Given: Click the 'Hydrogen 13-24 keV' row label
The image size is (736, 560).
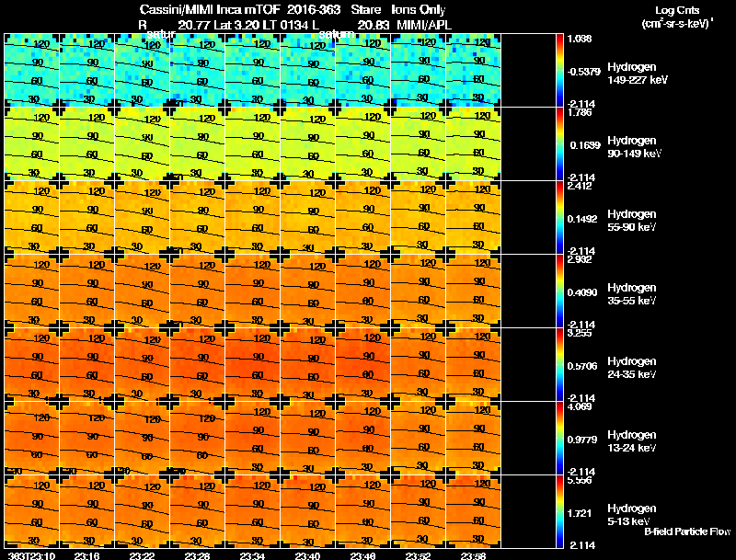Looking at the screenshot, I should point(632,441).
